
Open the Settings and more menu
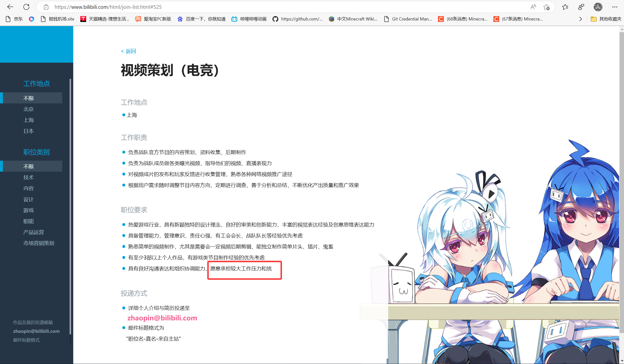(615, 7)
